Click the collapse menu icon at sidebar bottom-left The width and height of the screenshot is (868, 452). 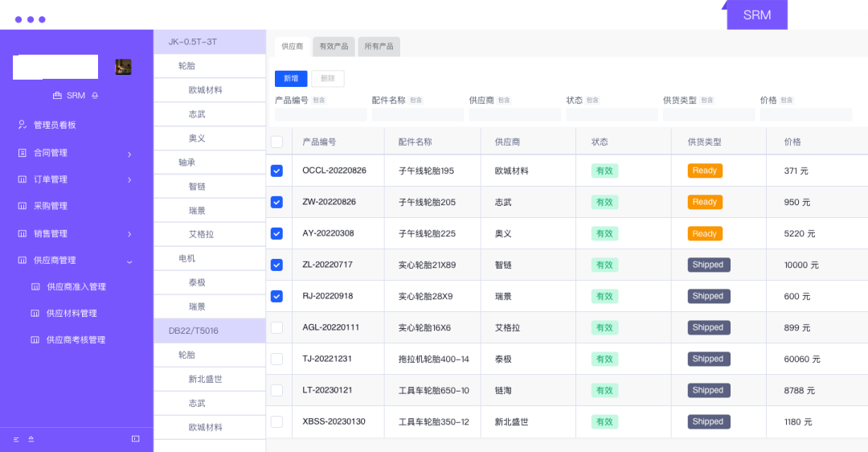point(16,439)
